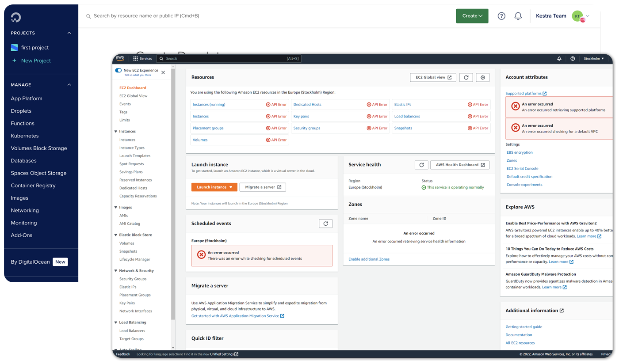Click the plus icon for New Project
Screen dimensions: 619x364
14,61
